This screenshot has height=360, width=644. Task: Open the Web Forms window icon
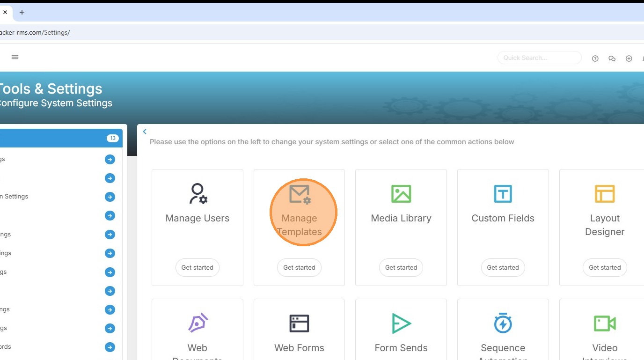tap(299, 323)
